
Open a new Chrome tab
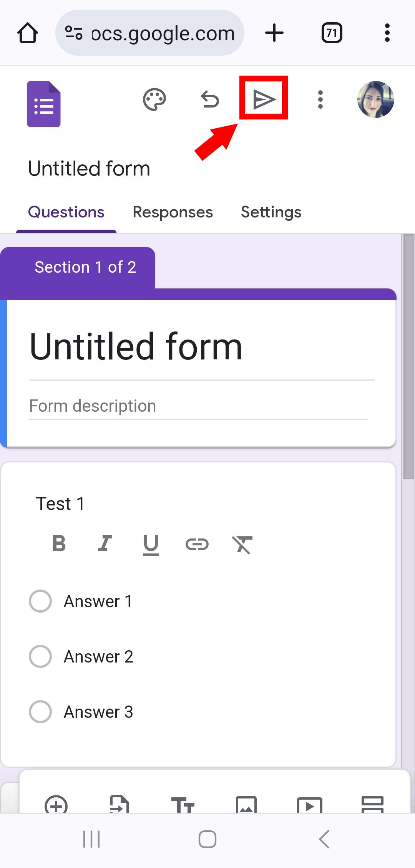coord(274,33)
